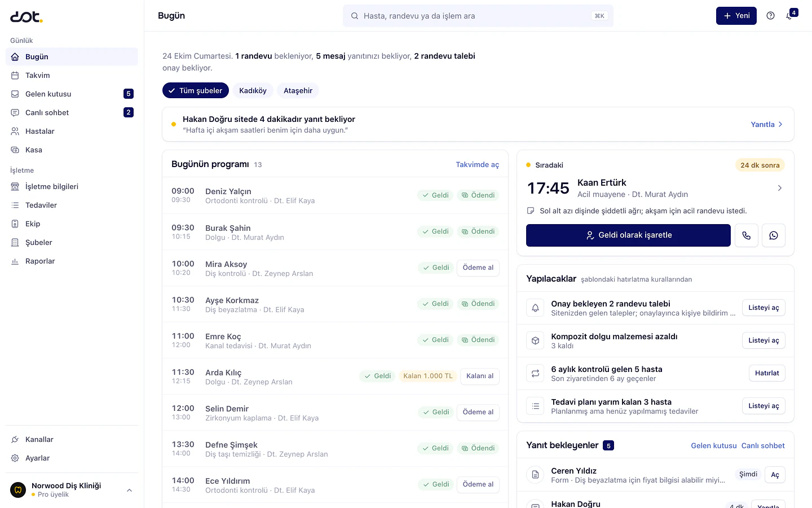Screen dimensions: 812x508
Task: Open Gelen kutusu link in Yanıt bekleyenler
Action: (714, 445)
